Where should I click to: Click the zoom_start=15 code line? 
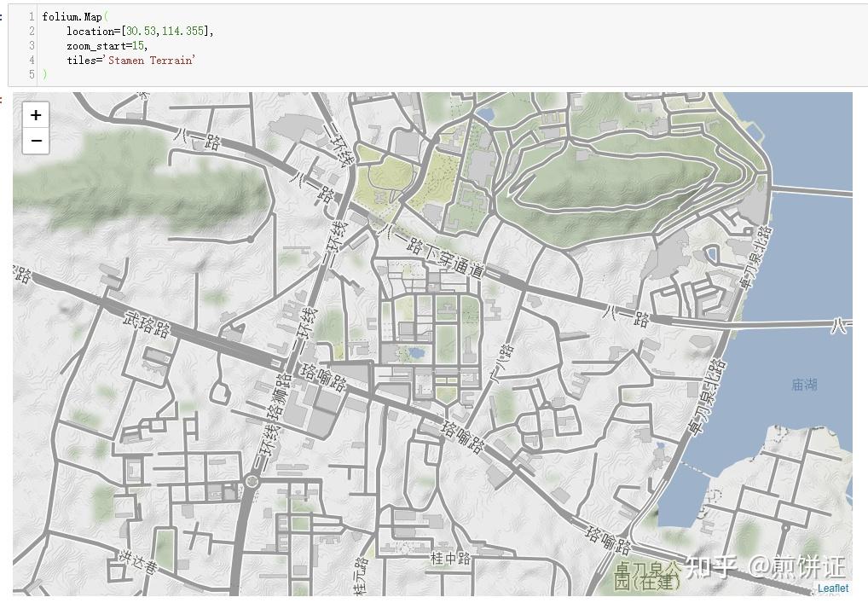point(107,45)
